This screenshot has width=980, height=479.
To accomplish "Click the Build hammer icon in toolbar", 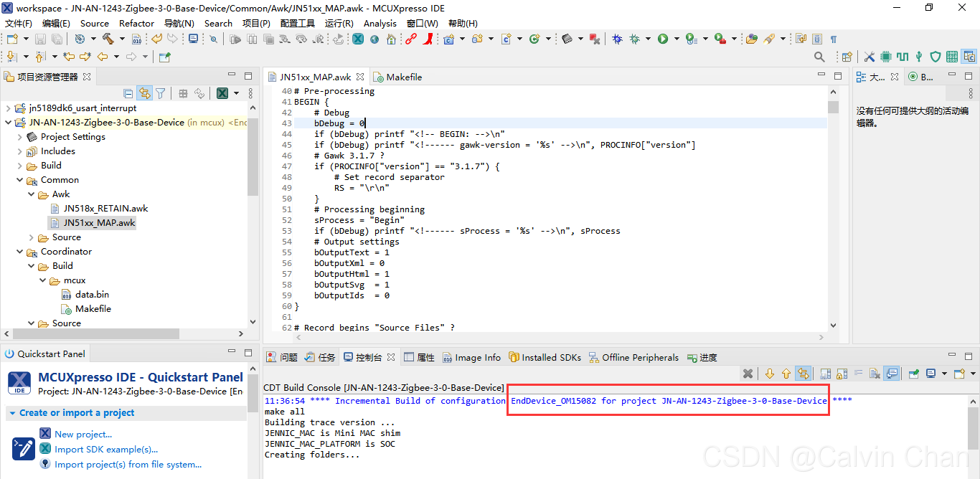I will point(108,39).
